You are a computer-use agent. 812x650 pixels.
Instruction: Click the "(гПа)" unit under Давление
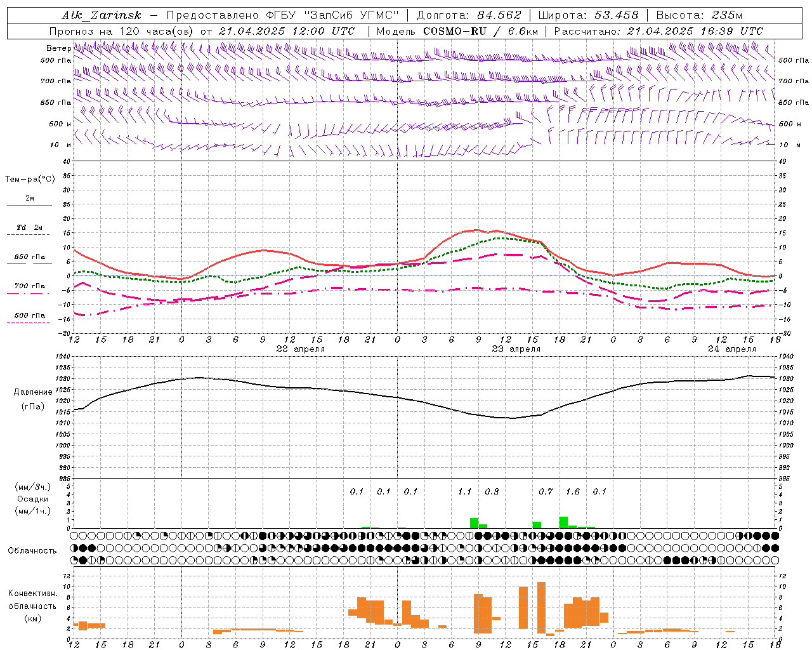point(32,407)
